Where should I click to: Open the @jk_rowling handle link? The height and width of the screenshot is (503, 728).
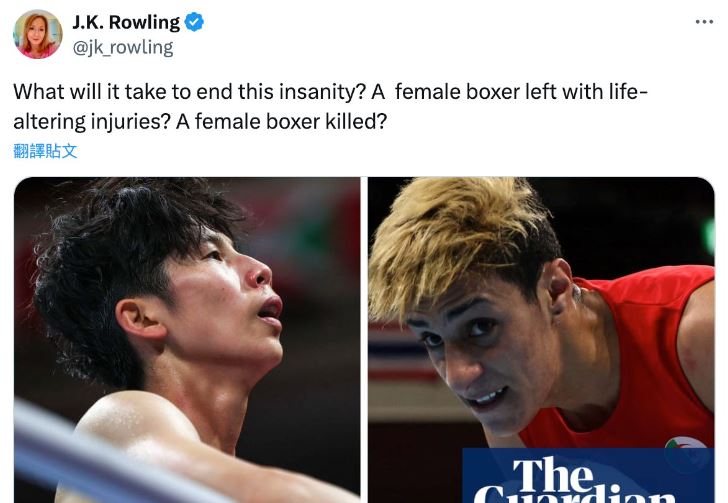(123, 47)
